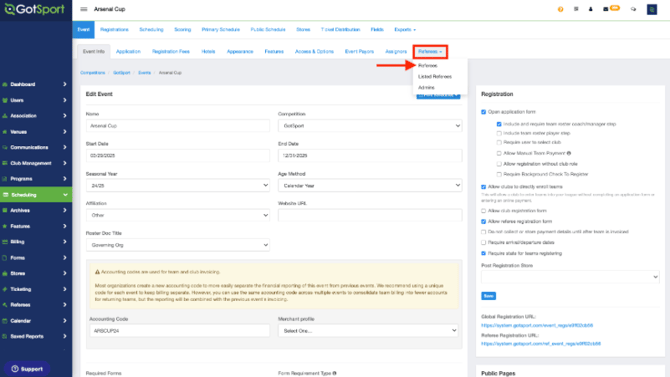Open the user profile icon in header

[591, 9]
